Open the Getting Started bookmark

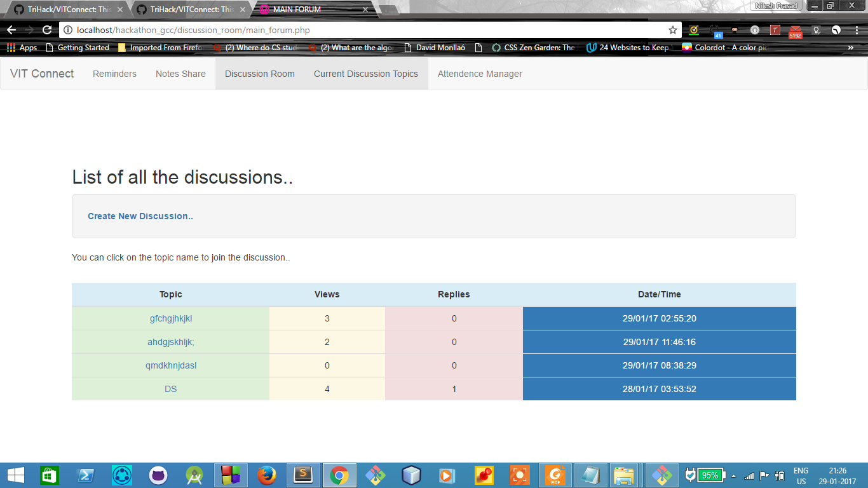pyautogui.click(x=78, y=48)
